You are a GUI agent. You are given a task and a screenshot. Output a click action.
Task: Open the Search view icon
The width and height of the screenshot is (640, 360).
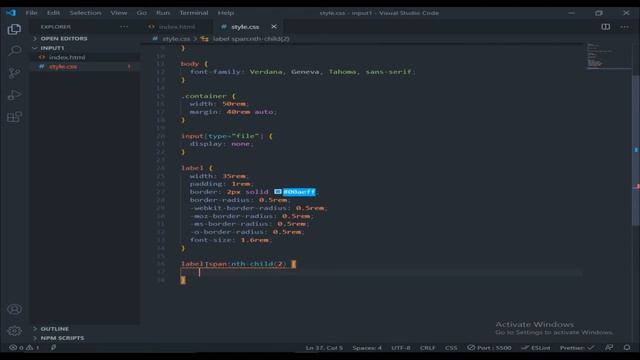click(14, 51)
